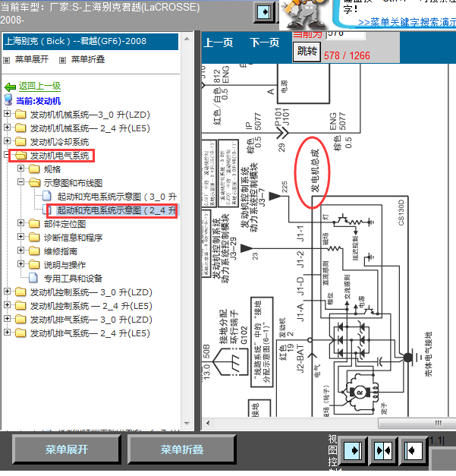
Task: Click the folder icon of 维修指南
Action: click(35, 251)
